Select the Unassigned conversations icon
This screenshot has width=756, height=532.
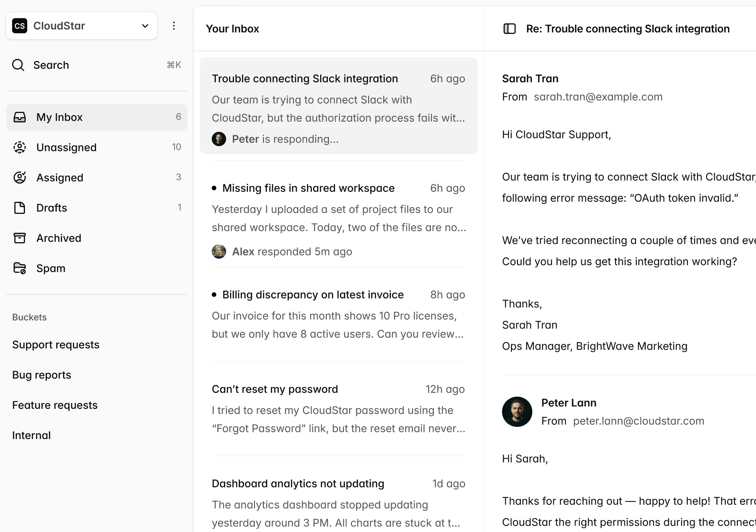pyautogui.click(x=20, y=147)
